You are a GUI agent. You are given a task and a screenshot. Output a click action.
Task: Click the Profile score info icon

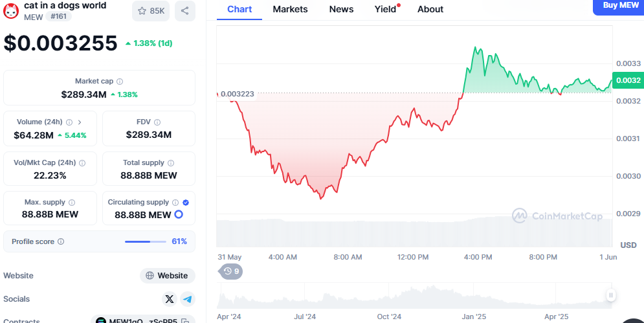click(61, 241)
